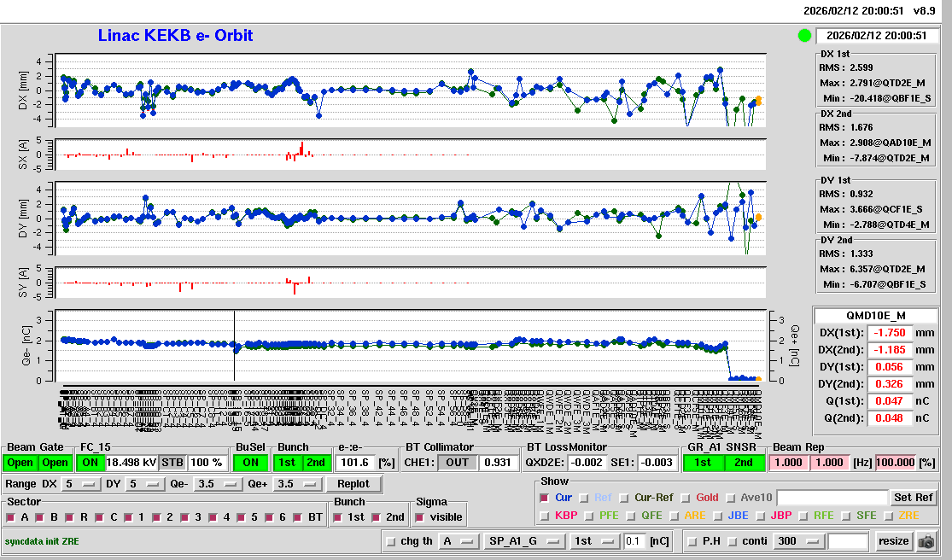The height and width of the screenshot is (560, 952).
Task: Toggle Sigma visible checkbox
Action: coord(419,517)
